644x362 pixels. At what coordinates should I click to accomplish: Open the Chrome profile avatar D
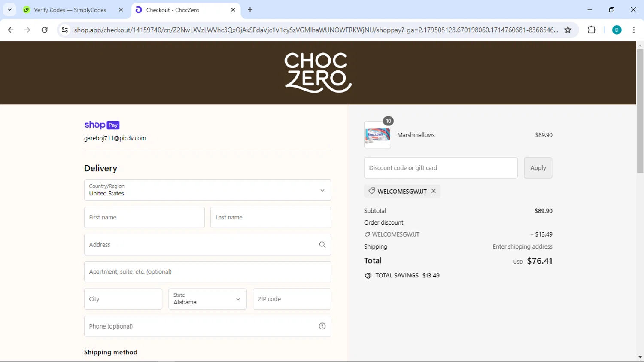click(617, 30)
